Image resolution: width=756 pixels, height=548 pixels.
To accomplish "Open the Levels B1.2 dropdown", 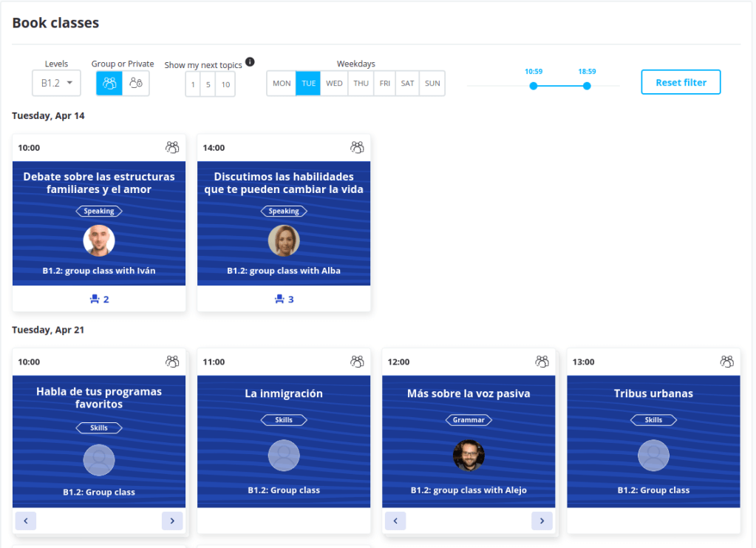I will tap(56, 84).
